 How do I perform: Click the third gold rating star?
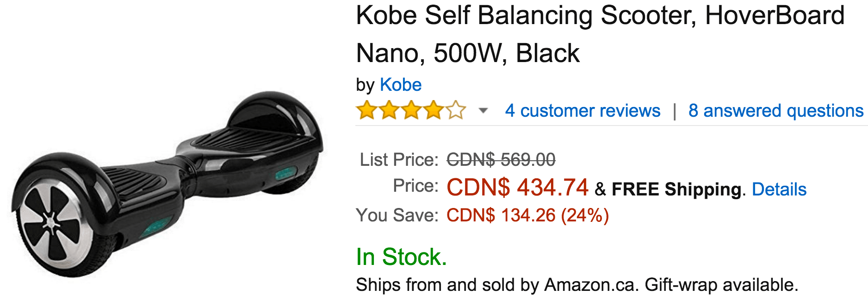[411, 111]
